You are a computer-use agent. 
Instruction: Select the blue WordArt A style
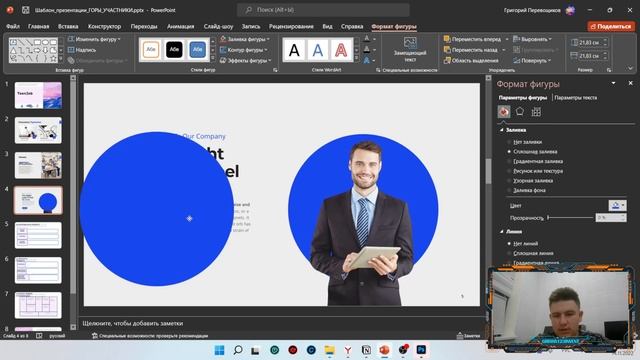(318, 50)
